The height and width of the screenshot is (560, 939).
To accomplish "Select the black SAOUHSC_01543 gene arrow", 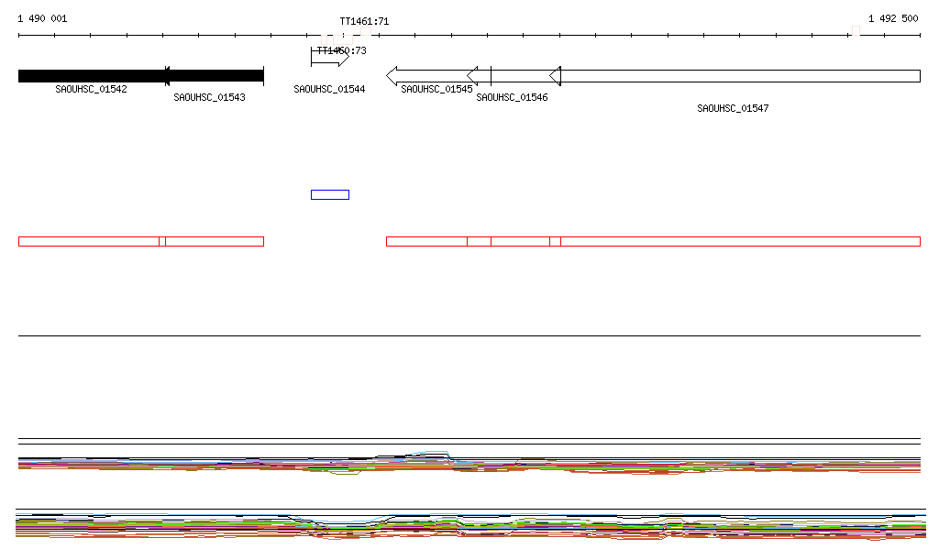I will [215, 76].
